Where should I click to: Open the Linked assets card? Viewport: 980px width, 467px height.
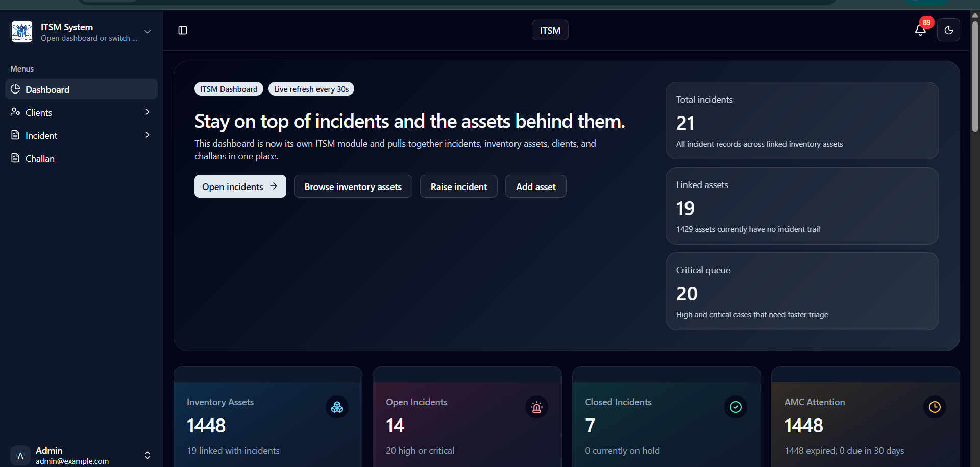click(802, 206)
